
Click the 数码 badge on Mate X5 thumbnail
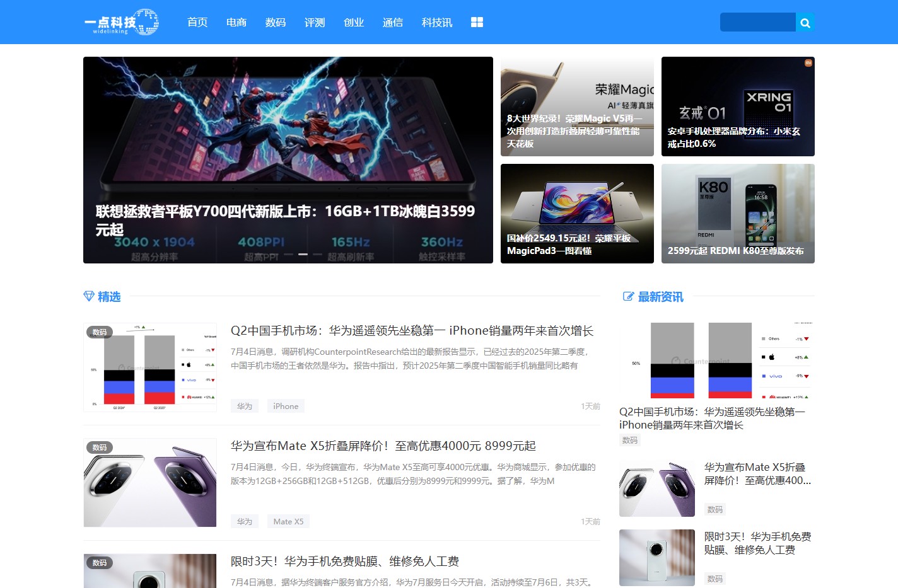pyautogui.click(x=100, y=447)
